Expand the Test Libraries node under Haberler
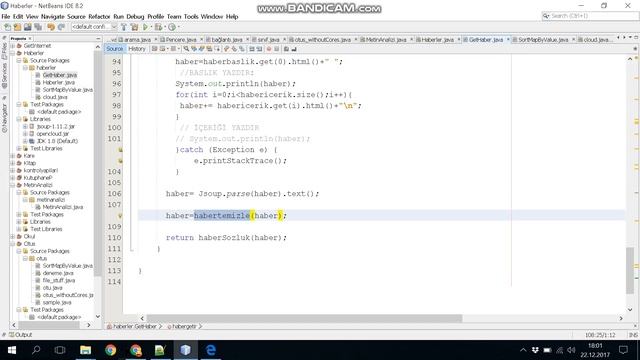Viewport: 640px width, 360px height. [19, 149]
